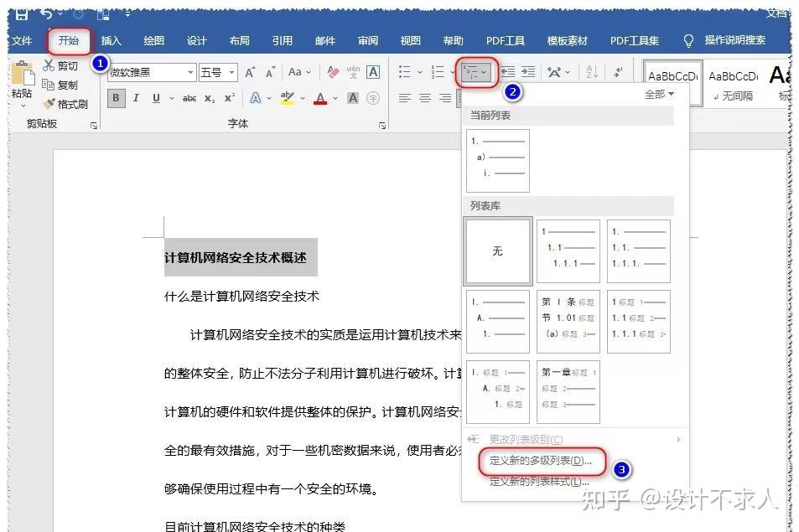Image resolution: width=799 pixels, height=532 pixels.
Task: Click the Undo arrow icon
Action: click(48, 13)
